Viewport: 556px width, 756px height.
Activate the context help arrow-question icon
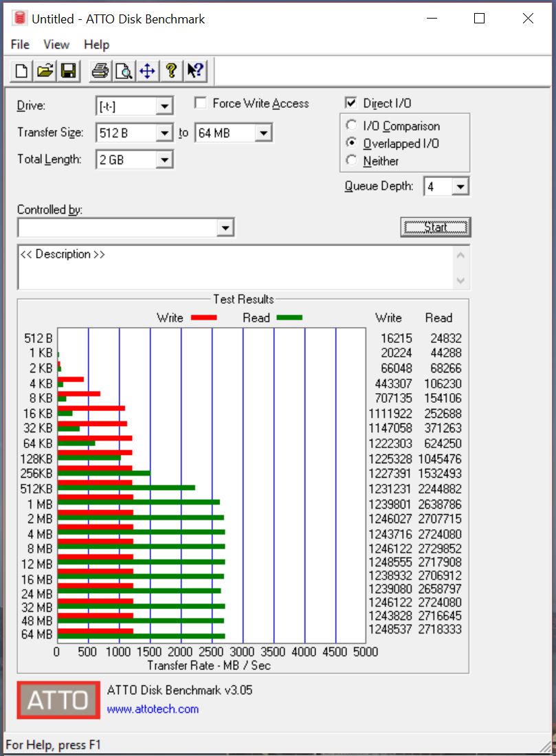coord(194,71)
